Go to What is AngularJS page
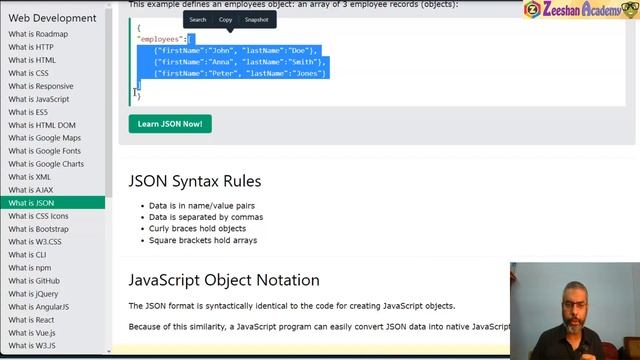Screen dimensions: 640x360 tap(39, 307)
